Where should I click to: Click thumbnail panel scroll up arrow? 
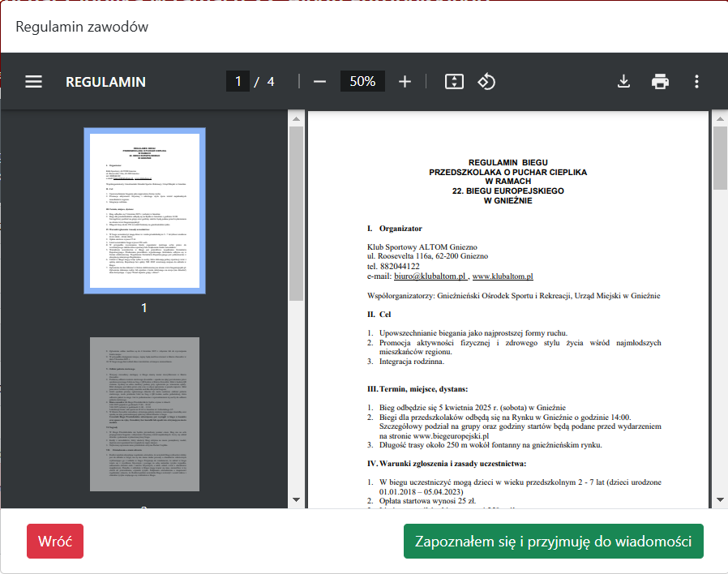point(296,119)
